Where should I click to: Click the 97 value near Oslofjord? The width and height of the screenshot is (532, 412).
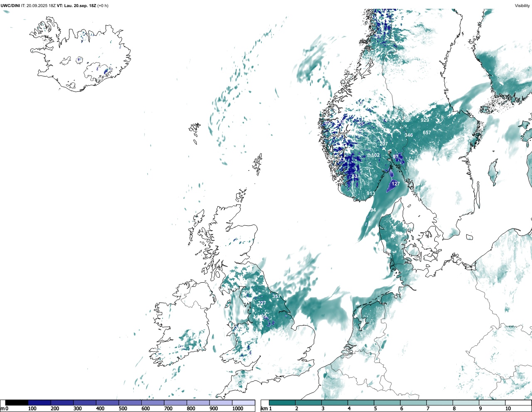tap(396, 157)
